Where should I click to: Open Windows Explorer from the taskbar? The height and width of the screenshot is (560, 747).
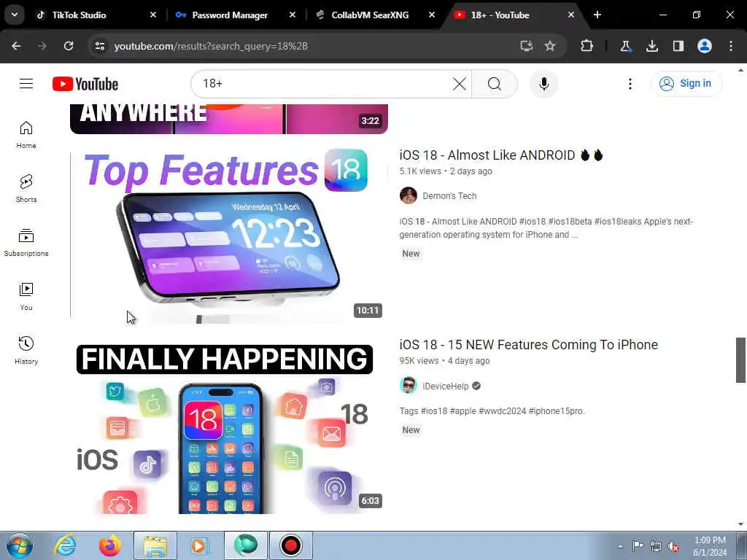click(155, 545)
